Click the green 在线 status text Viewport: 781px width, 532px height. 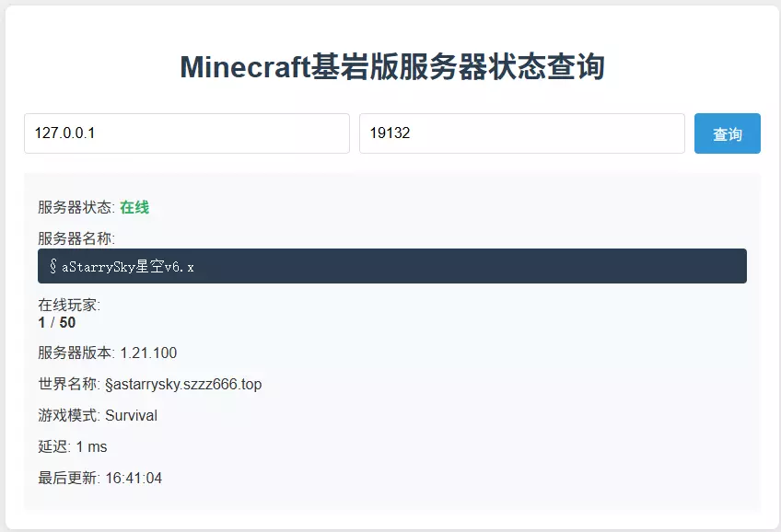(x=134, y=207)
